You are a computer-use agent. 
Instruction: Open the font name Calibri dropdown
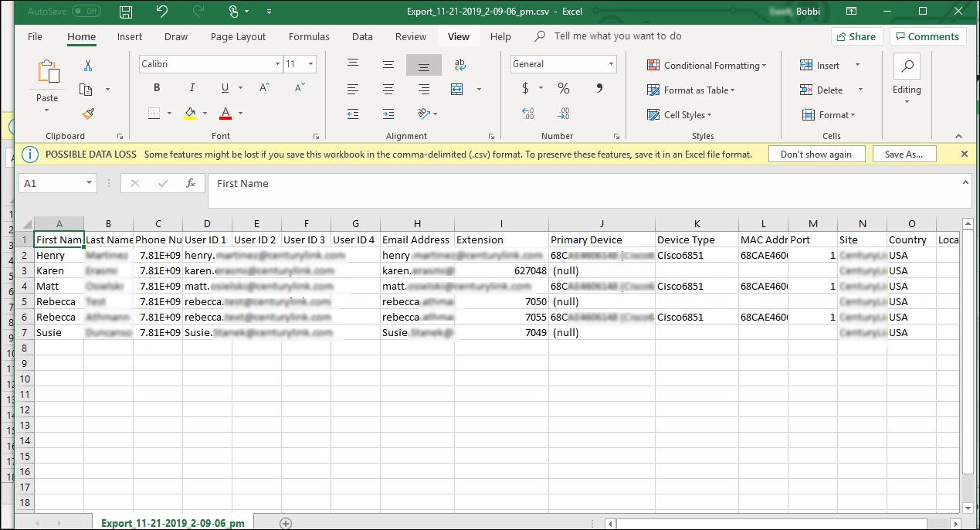[277, 64]
